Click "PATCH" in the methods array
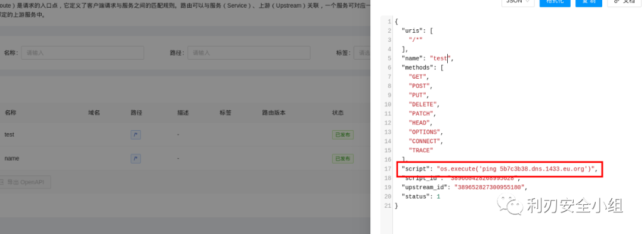 coord(420,113)
